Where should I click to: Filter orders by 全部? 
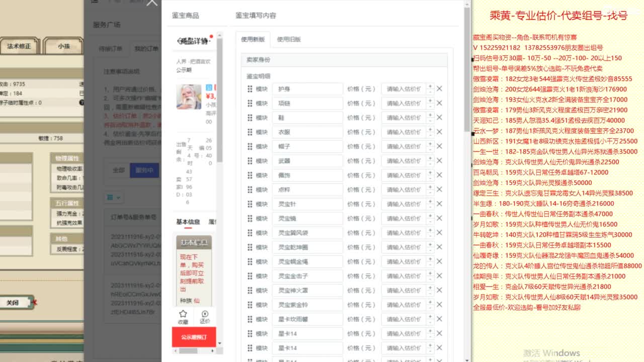119,170
